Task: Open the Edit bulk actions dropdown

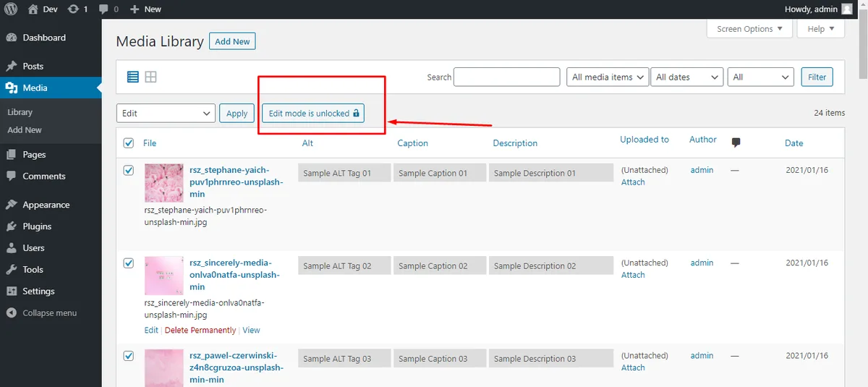Action: click(166, 114)
